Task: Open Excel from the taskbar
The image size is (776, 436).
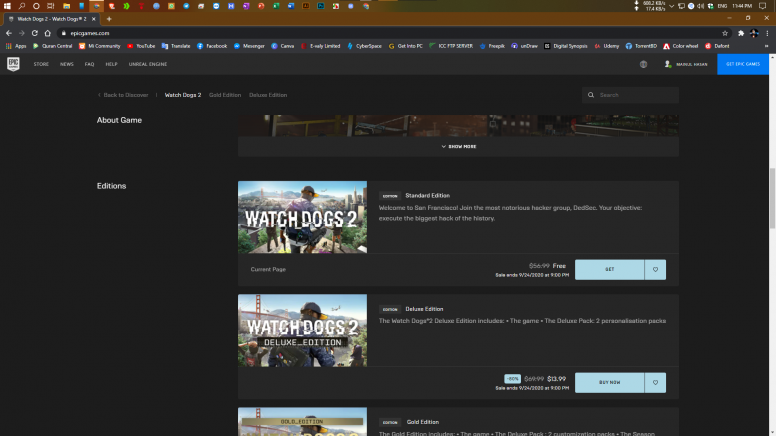Action: (x=276, y=6)
